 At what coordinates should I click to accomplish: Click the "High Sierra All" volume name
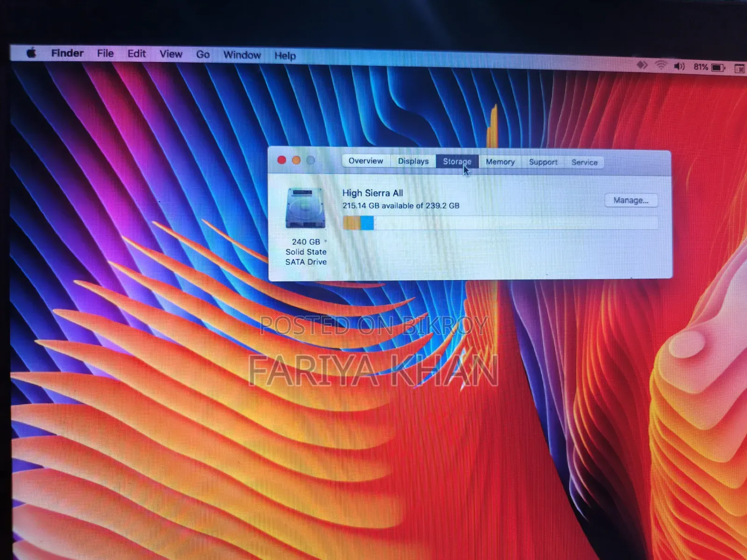coord(373,193)
